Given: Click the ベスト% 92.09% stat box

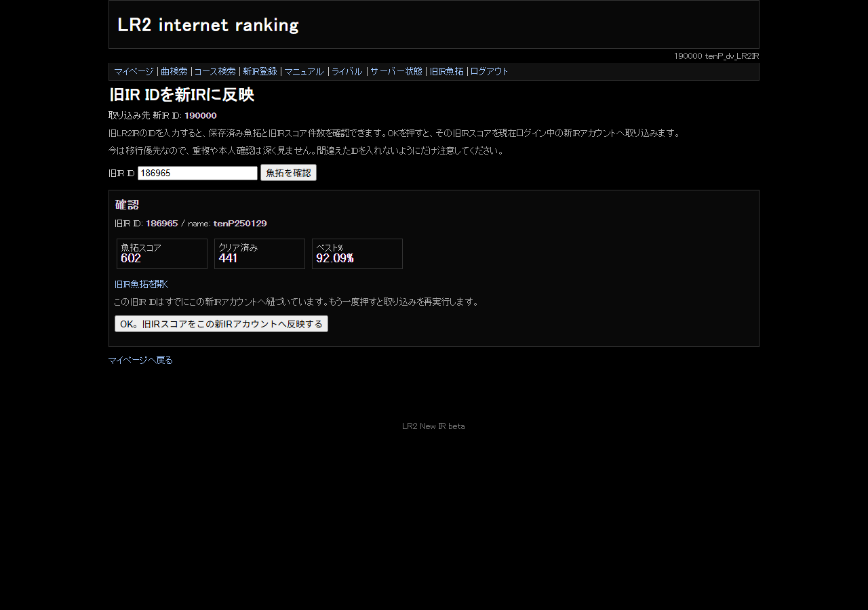Looking at the screenshot, I should (x=357, y=253).
